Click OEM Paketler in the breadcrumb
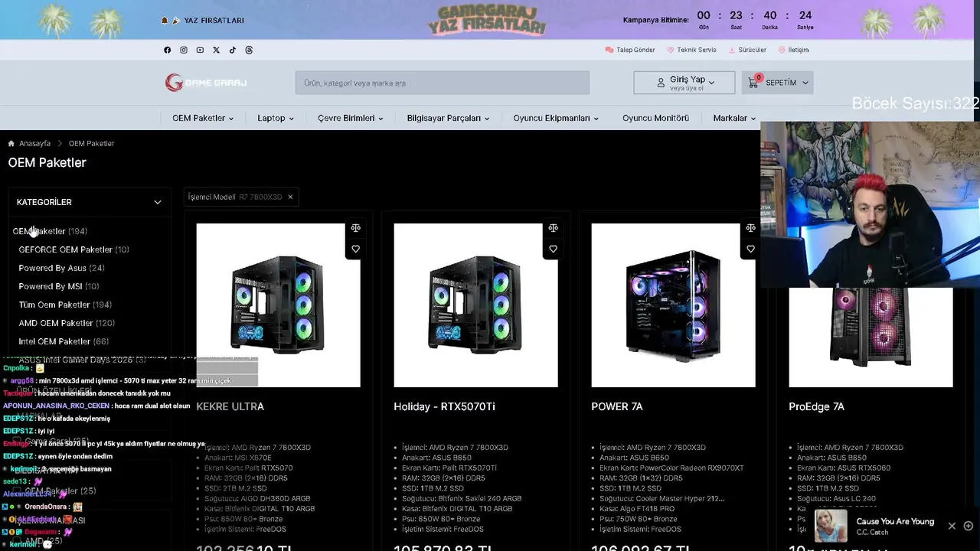Image resolution: width=980 pixels, height=551 pixels. [91, 143]
